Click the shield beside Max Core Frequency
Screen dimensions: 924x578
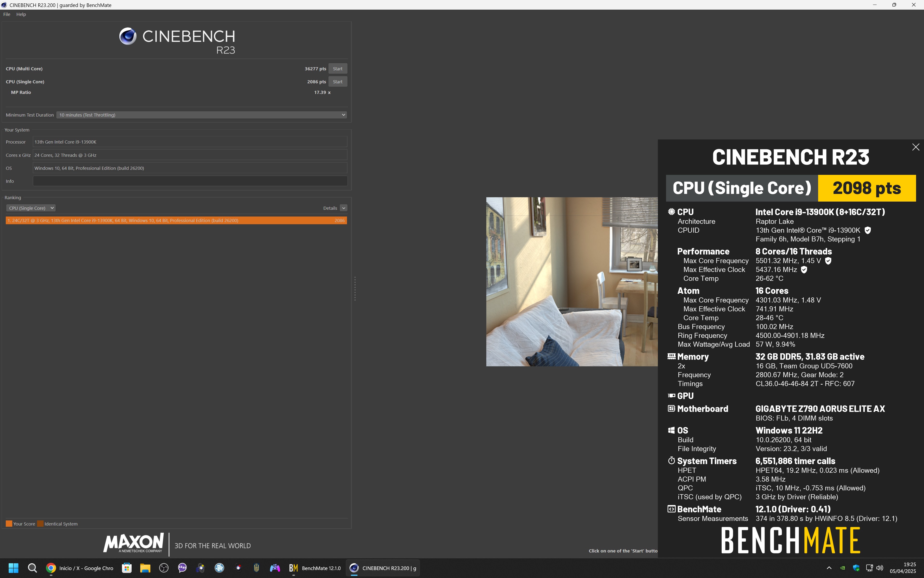coord(828,261)
